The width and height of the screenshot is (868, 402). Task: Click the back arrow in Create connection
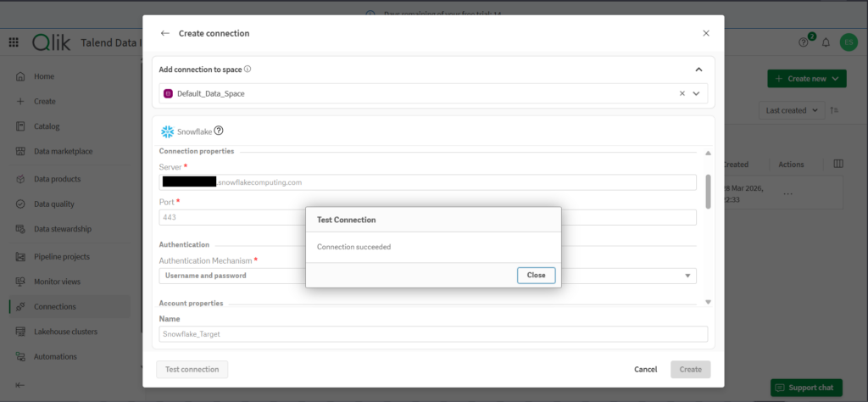(x=164, y=33)
